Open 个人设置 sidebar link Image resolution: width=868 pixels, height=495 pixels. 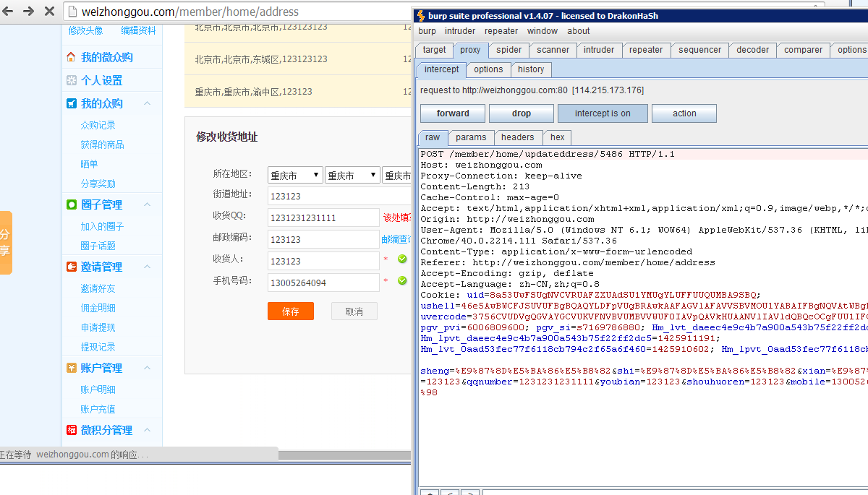[101, 80]
